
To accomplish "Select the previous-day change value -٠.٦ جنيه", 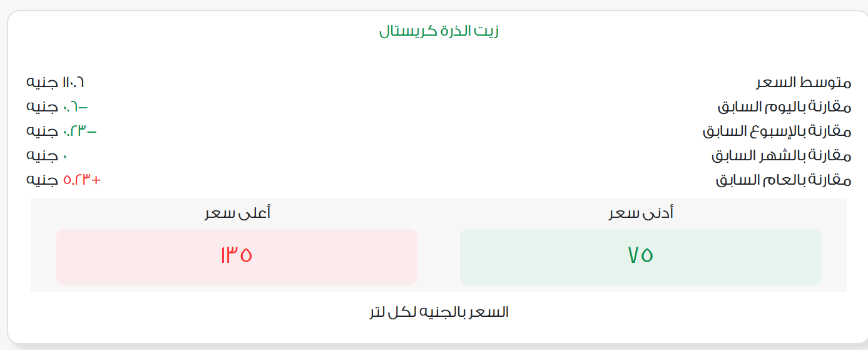I will point(53,106).
